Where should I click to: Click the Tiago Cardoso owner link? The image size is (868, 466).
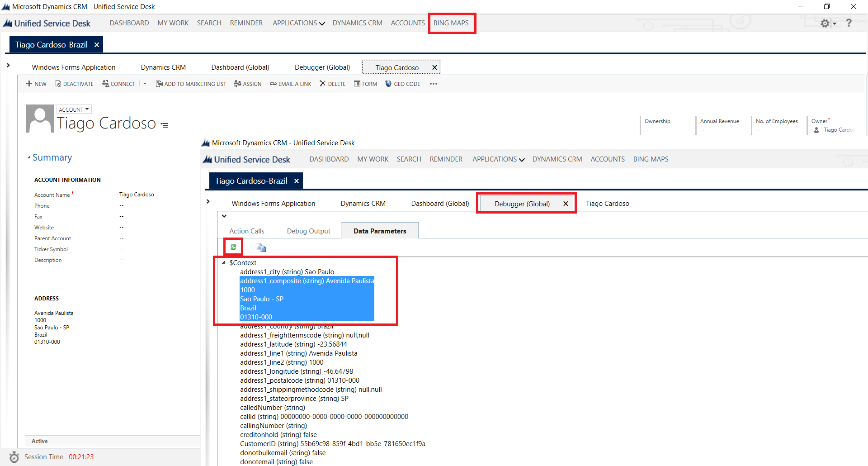(x=838, y=130)
